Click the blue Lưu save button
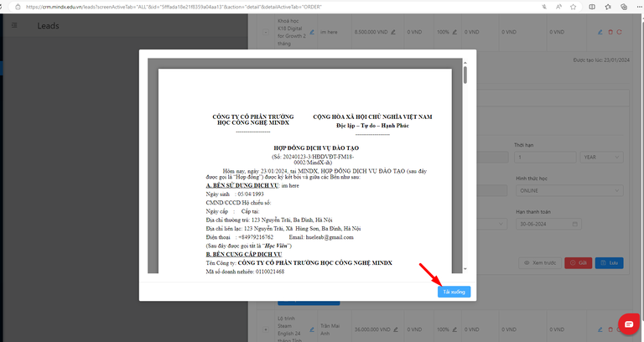The width and height of the screenshot is (644, 342). point(609,262)
